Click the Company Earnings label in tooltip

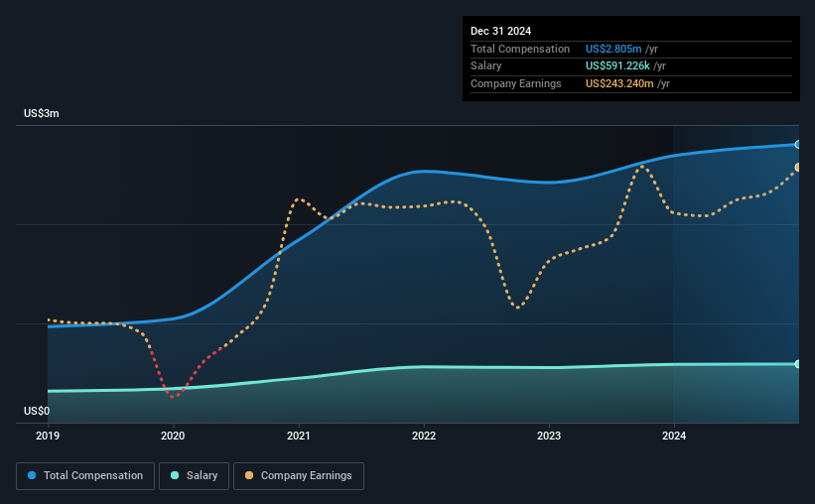[x=515, y=83]
